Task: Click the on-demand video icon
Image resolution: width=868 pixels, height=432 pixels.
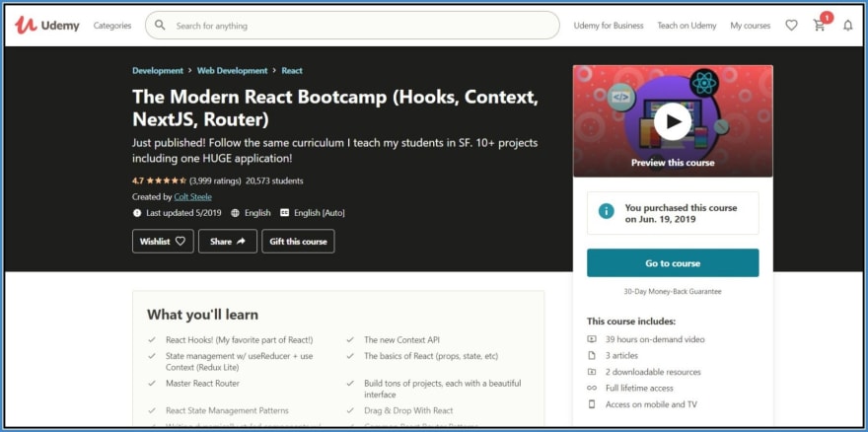Action: 592,339
